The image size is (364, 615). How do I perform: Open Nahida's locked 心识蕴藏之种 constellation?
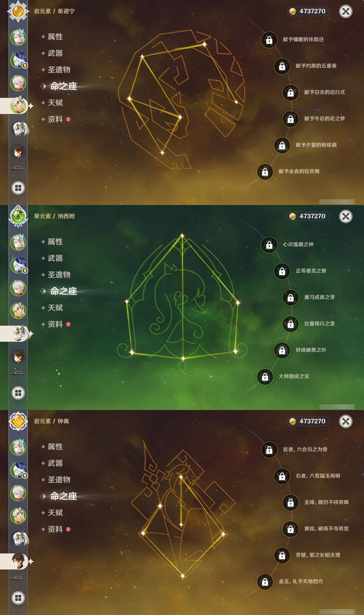269,245
